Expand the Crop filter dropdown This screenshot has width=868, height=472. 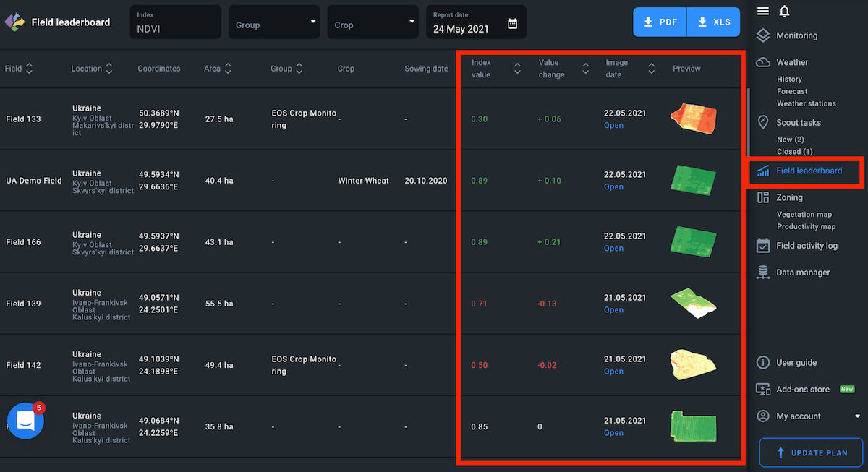pyautogui.click(x=373, y=23)
